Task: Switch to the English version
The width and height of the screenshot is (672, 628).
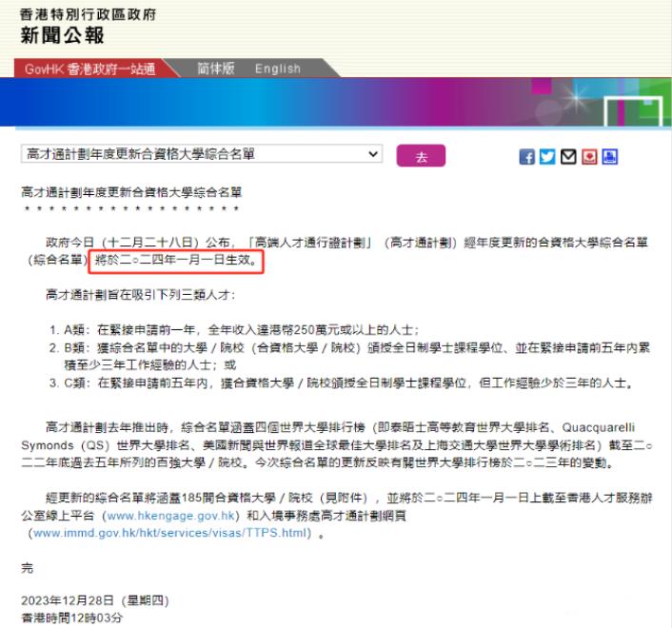Action: (278, 69)
